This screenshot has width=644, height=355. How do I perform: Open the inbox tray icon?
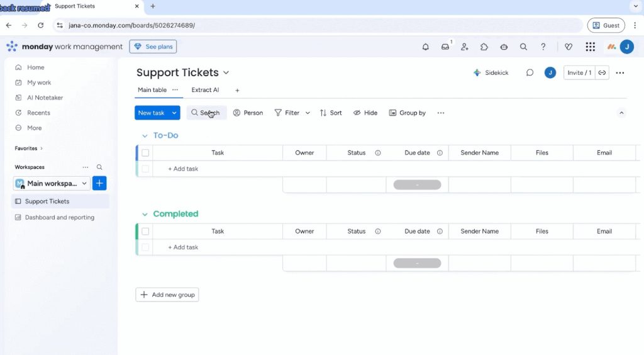[x=445, y=47]
